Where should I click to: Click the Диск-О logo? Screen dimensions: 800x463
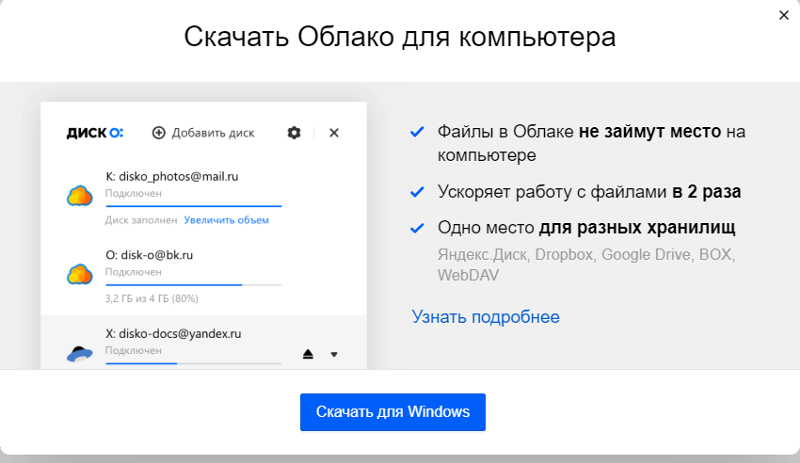[95, 133]
